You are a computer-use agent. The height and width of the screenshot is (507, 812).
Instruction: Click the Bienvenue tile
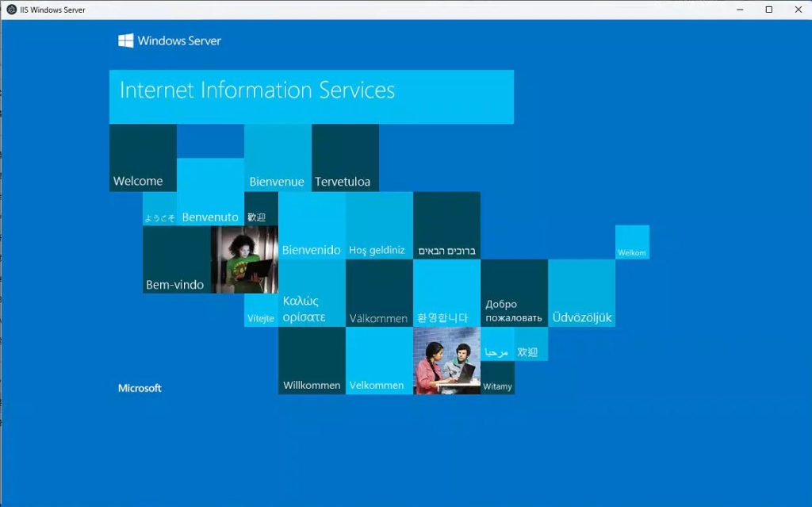tap(278, 158)
